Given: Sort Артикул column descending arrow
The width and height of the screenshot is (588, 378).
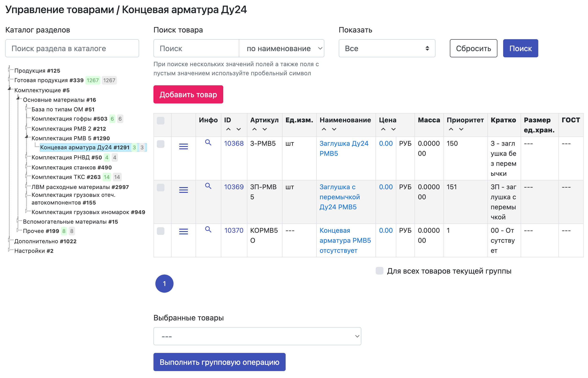Looking at the screenshot, I should (x=265, y=129).
